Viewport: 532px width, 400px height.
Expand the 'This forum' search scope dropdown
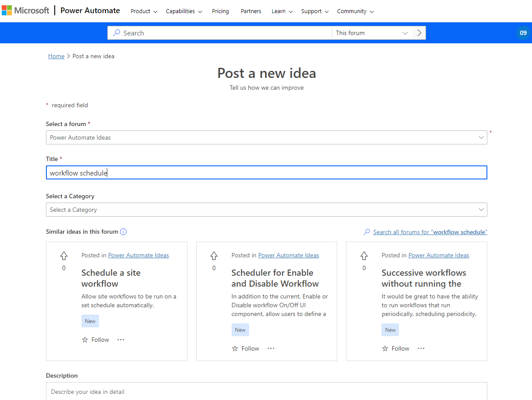pos(372,33)
